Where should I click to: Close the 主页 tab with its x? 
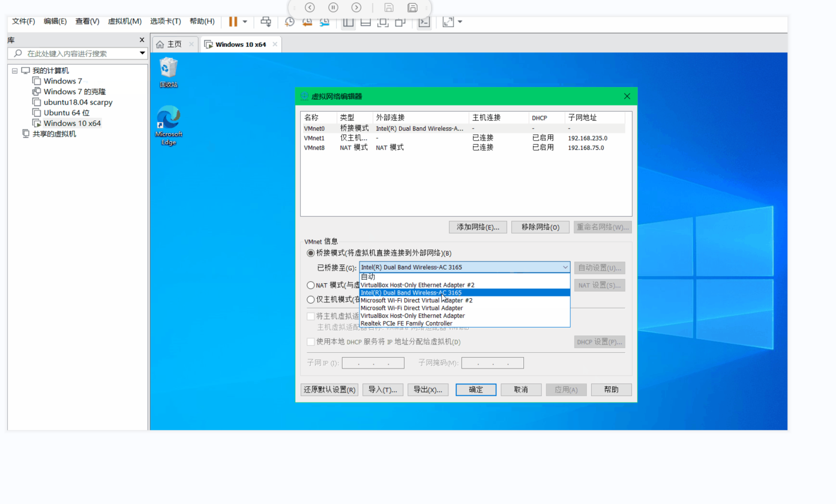(191, 44)
